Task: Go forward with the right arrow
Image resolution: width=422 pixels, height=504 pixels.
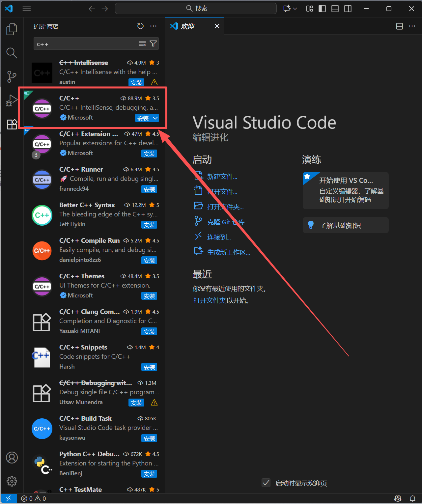Action: point(105,9)
